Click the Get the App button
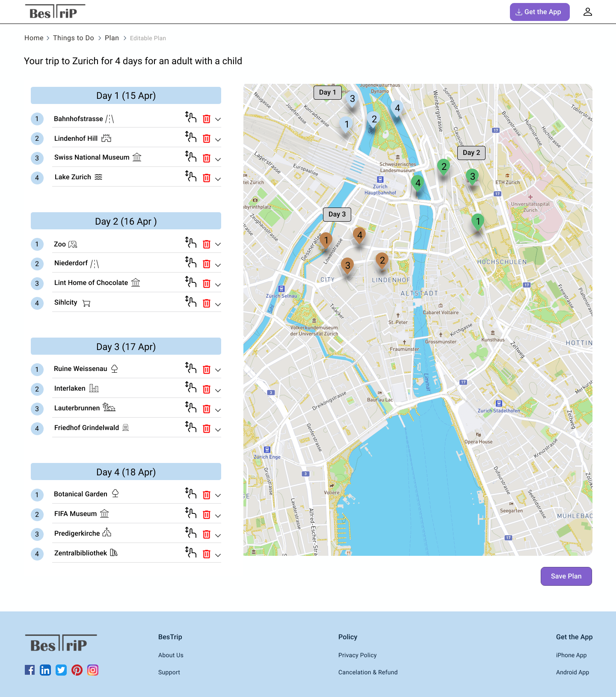The height and width of the screenshot is (697, 616). pos(539,12)
